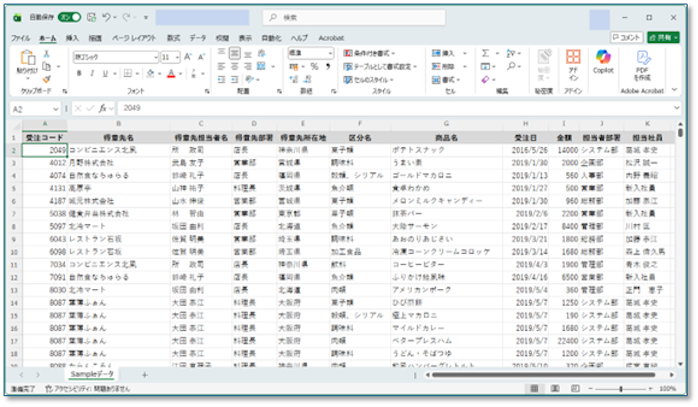Click the 共有 share button
The height and width of the screenshot is (407, 698).
click(662, 37)
